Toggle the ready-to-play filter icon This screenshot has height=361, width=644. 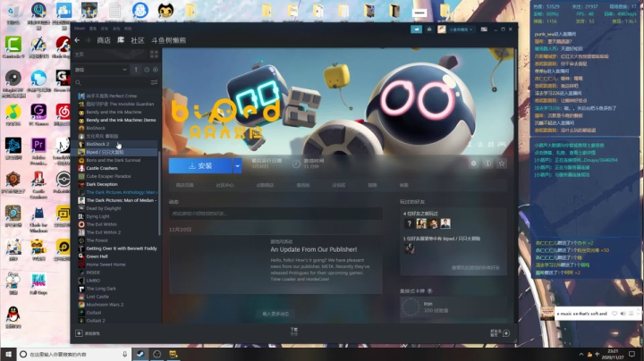(156, 70)
